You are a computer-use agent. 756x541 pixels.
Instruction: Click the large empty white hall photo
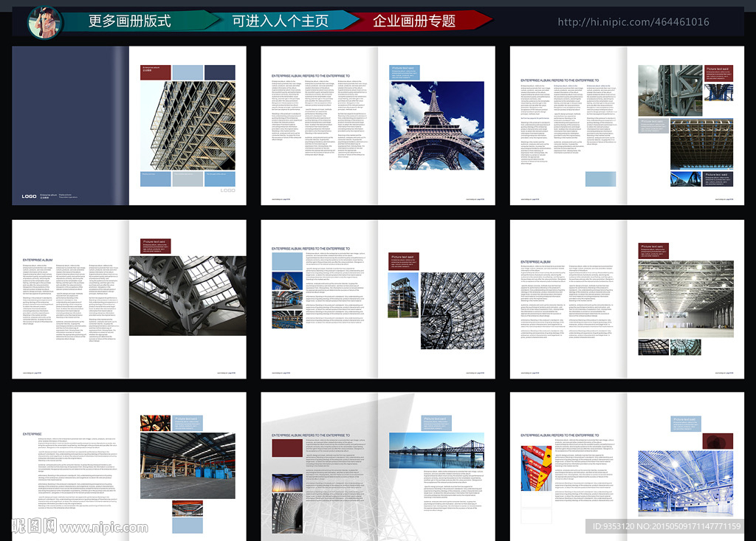[686, 298]
